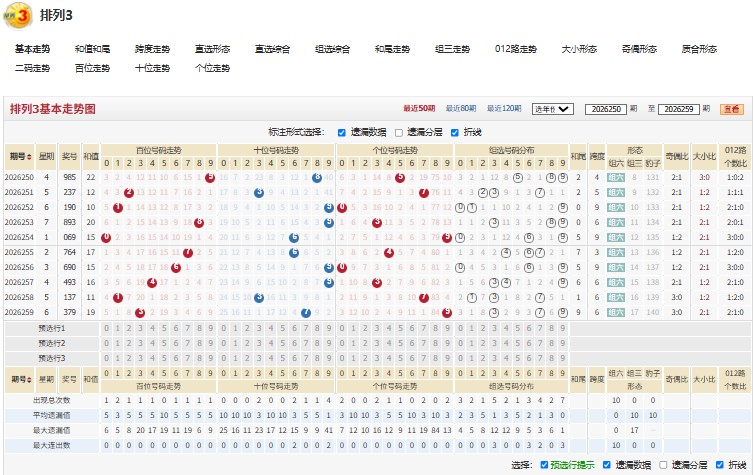The width and height of the screenshot is (755, 475).
Task: Click blue ball 8 in row 2026250 十位
Action: coord(317,177)
